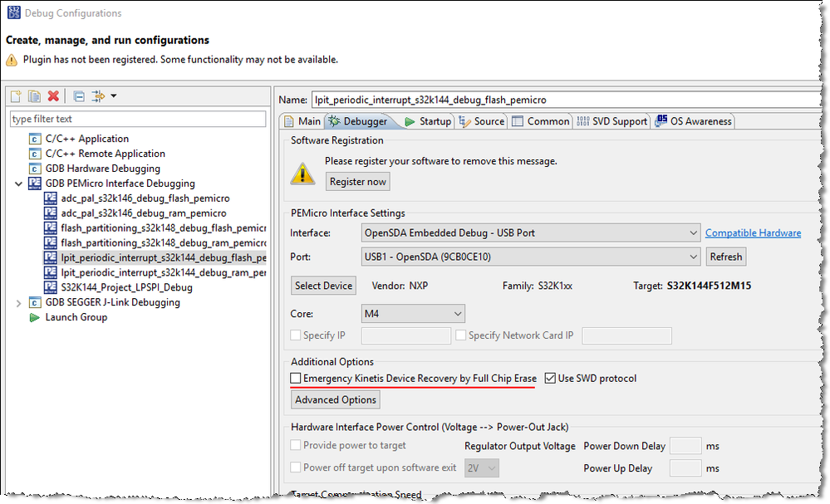
Task: Open the OS Awareness tab
Action: coord(696,120)
